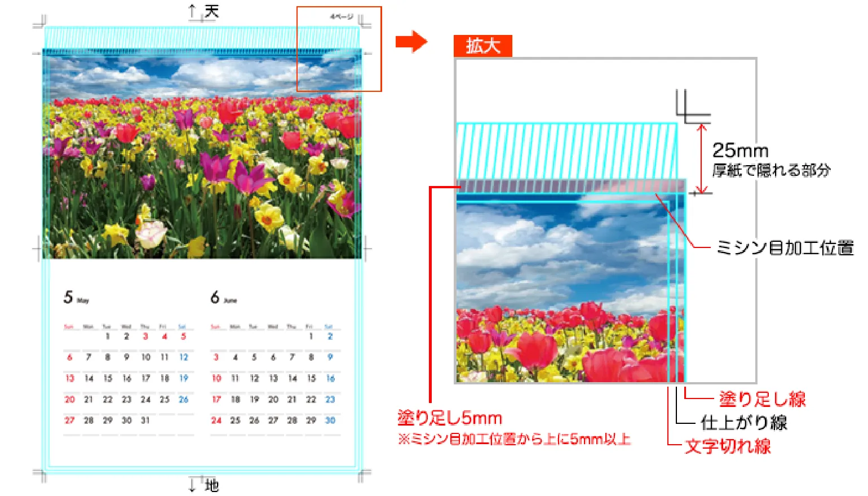Select the 5 May month heading

[x=76, y=298]
